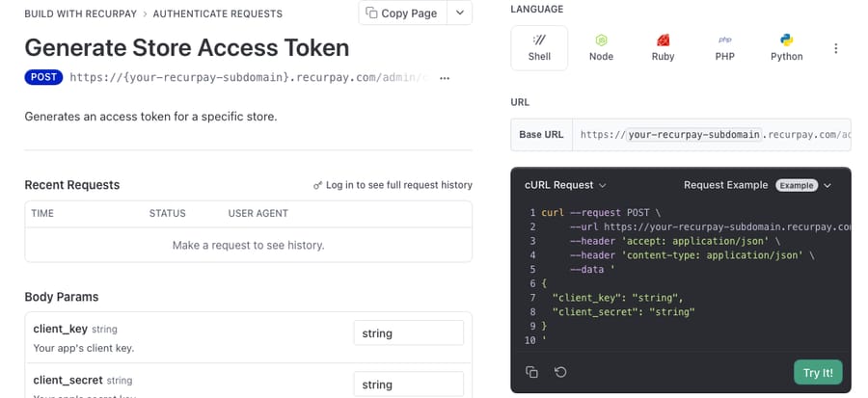868x398 pixels.
Task: Click 'Your app's client key.' description
Action: point(84,348)
